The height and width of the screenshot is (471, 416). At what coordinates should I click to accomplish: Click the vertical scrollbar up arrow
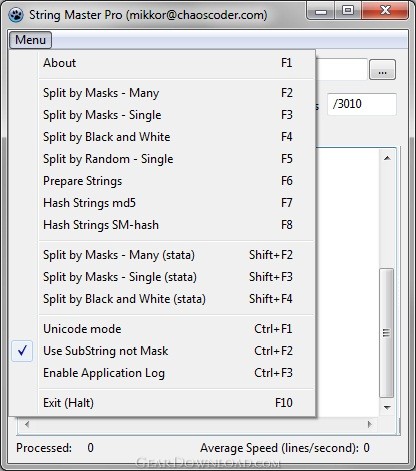[x=387, y=158]
